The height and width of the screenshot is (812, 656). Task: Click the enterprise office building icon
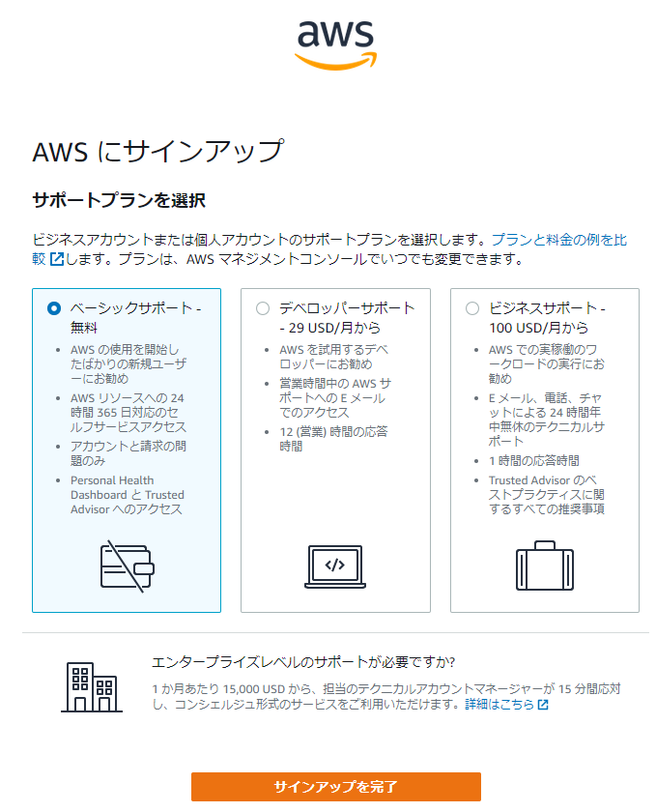coord(92,687)
